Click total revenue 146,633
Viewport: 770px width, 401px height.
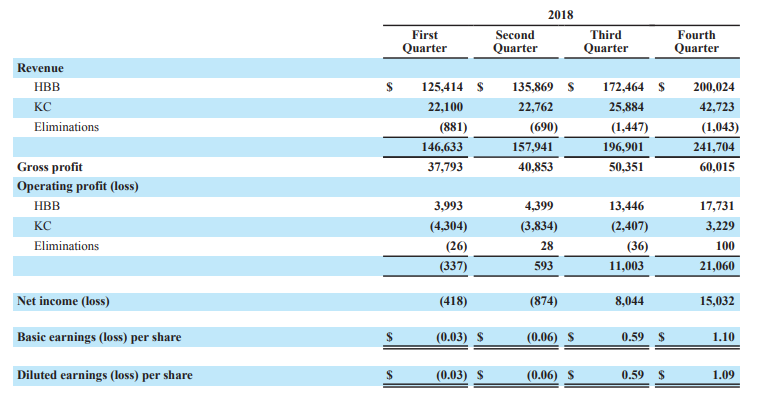pyautogui.click(x=442, y=147)
